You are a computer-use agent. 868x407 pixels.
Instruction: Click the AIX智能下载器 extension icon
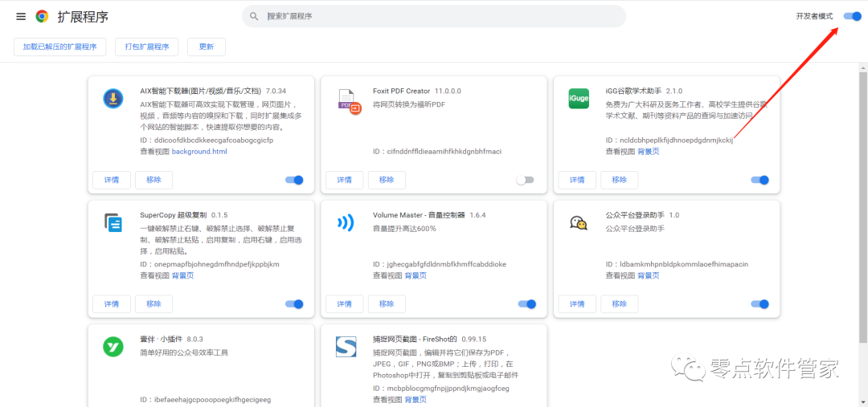coord(113,99)
